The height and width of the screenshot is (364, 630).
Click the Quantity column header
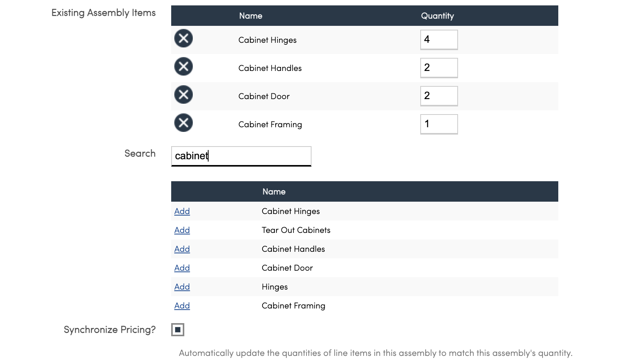point(437,16)
